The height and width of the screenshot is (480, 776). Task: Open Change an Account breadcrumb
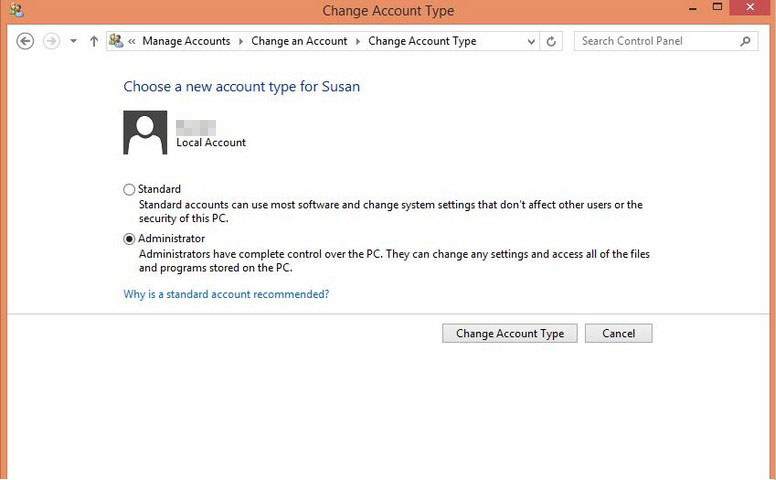(299, 41)
